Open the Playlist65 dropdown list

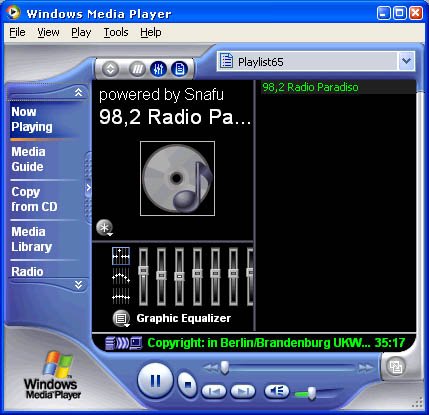coord(407,61)
